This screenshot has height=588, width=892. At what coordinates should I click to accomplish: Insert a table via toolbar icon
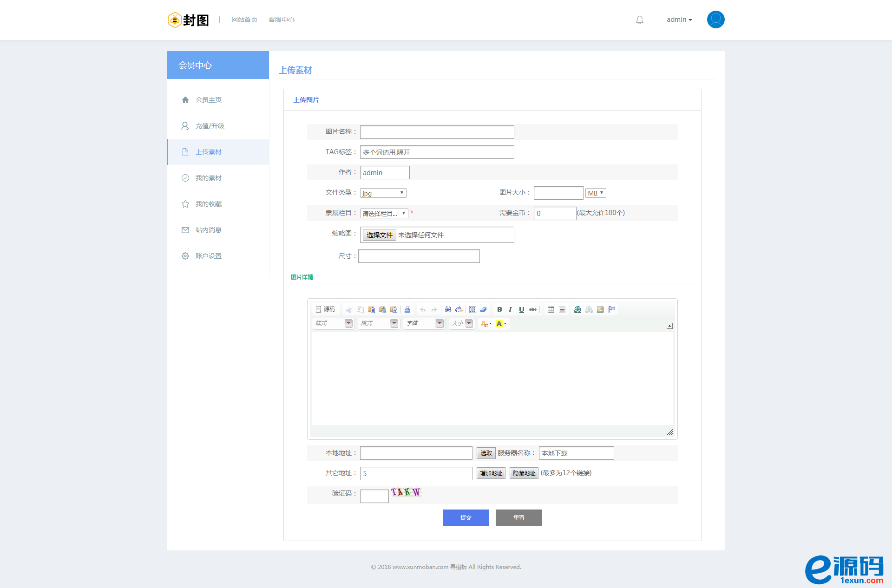click(551, 309)
